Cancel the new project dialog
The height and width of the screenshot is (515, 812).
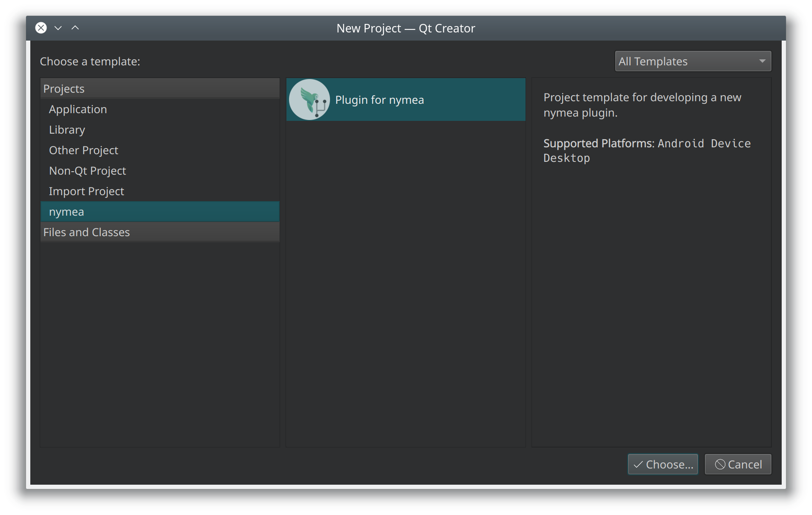tap(738, 464)
